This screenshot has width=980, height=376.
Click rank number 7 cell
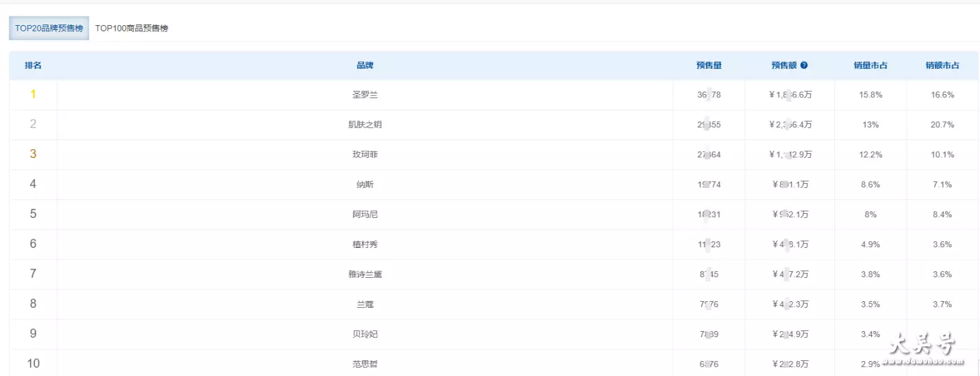tap(33, 275)
